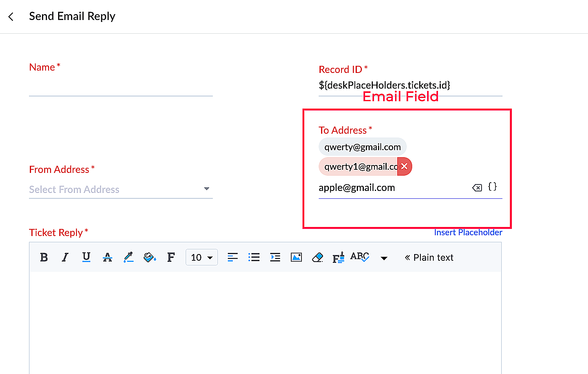The width and height of the screenshot is (588, 374).
Task: Open the font color eyedropper
Action: pos(128,257)
